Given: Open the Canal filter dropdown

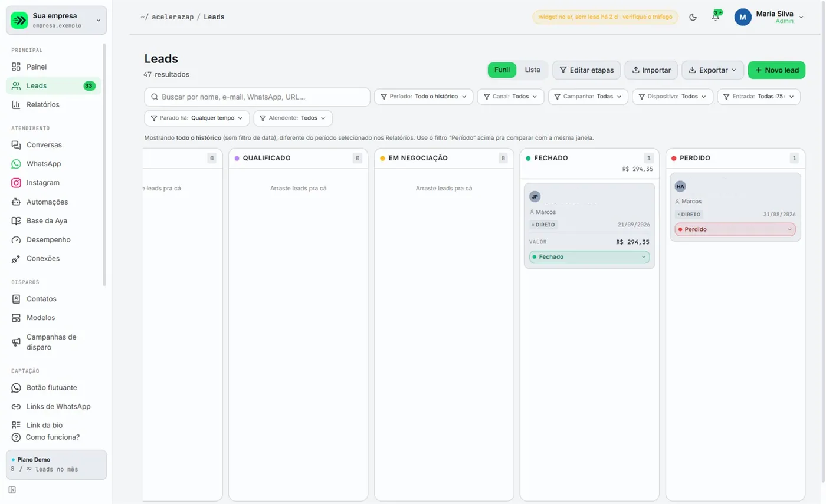Looking at the screenshot, I should (x=510, y=96).
